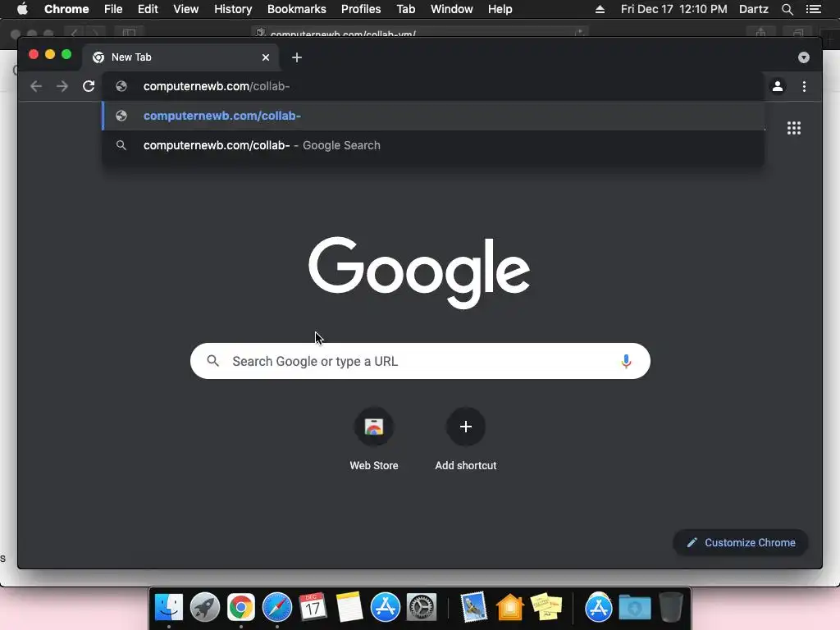Click the search magnifier icon in Google box

click(x=212, y=361)
